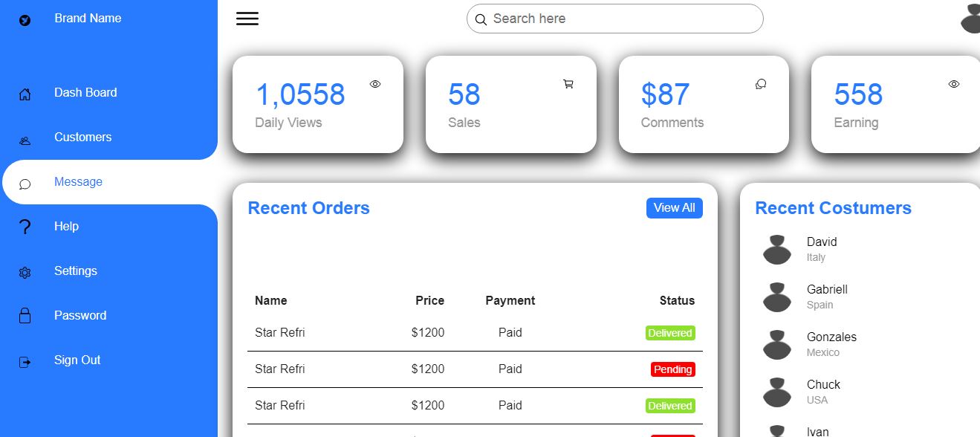Open the sidebar with the hamburger menu
Screen dimensions: 980x437
coord(247,19)
